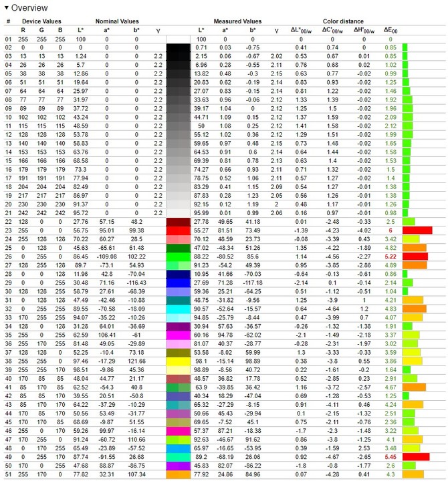This screenshot has height=483, width=448.
Task: Click the olive swatch in row 37
Action: tap(179, 353)
